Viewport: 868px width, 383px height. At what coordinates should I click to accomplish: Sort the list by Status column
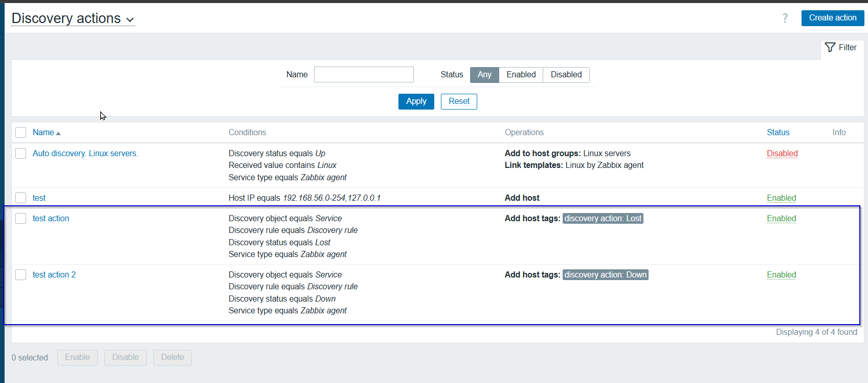pos(777,133)
